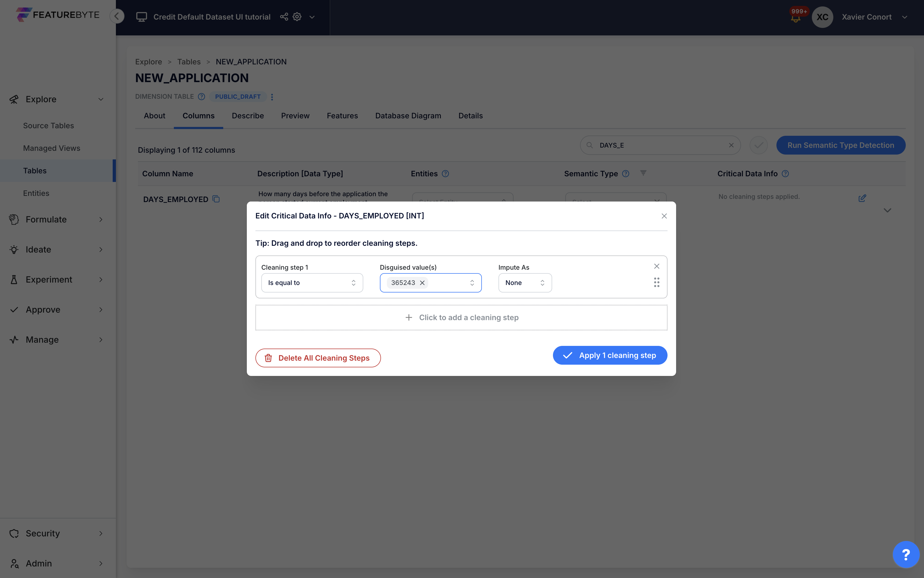Open the Semantic Type filter icon
924x578 pixels.
(x=643, y=173)
